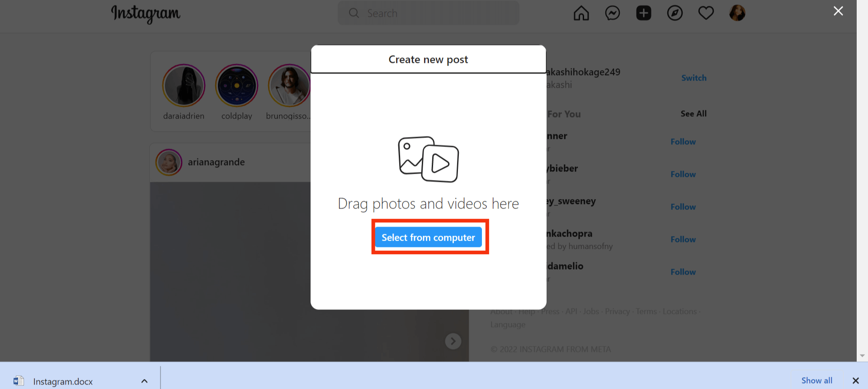This screenshot has height=389, width=868.
Task: Close the downloads bar
Action: pyautogui.click(x=855, y=380)
